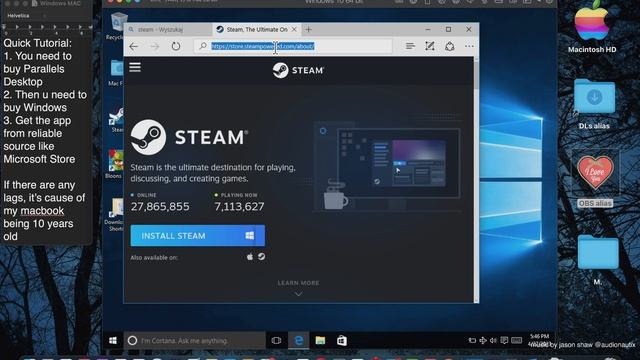Click the online players count 27,865,855
This screenshot has height=360, width=640.
(x=160, y=207)
